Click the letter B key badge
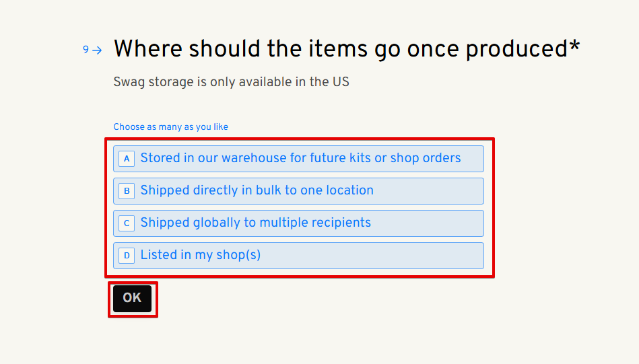This screenshot has height=364, width=639. click(127, 191)
